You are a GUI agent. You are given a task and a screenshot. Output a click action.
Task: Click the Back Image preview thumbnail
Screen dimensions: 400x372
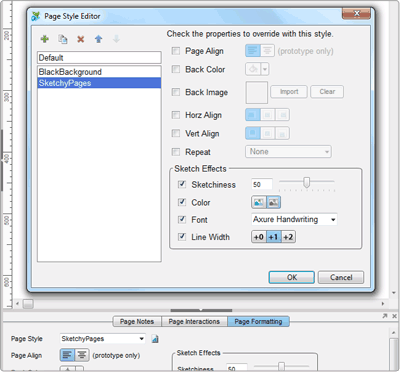[257, 92]
